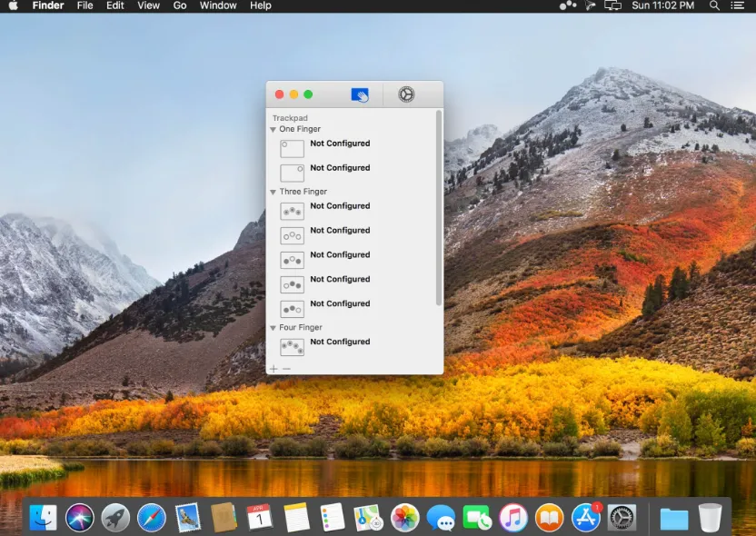The height and width of the screenshot is (536, 756).
Task: Add a new gesture with plus button
Action: pos(274,369)
